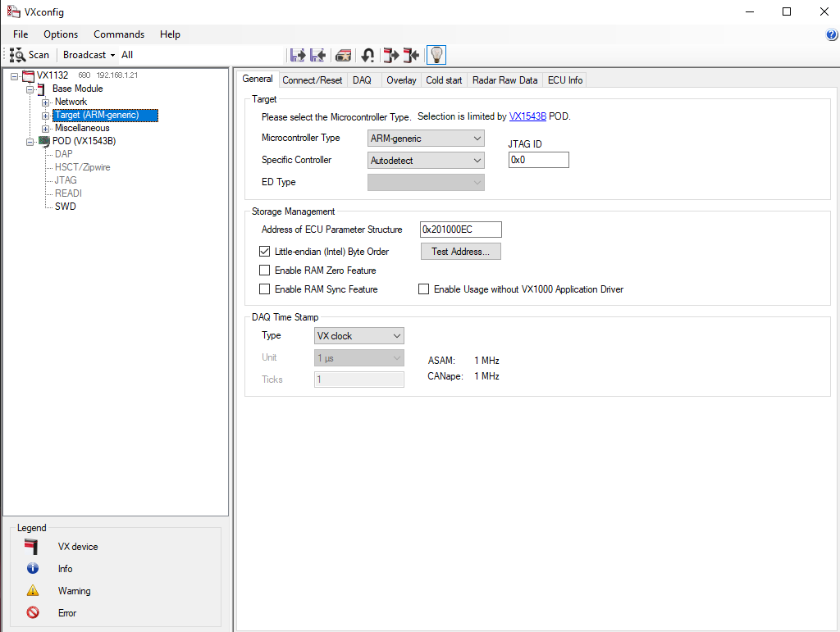Open the Commands menu
Viewport: 840px width, 632px height.
coord(119,34)
